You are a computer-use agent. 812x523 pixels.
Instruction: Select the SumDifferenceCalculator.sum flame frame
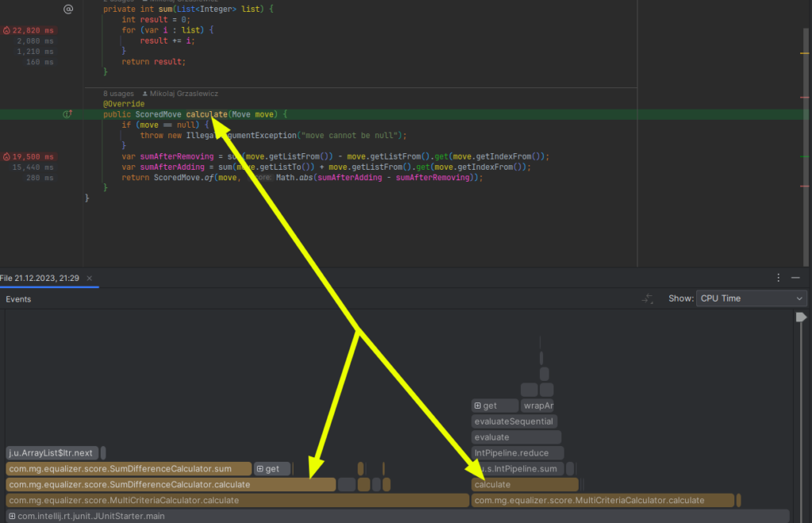(128, 468)
